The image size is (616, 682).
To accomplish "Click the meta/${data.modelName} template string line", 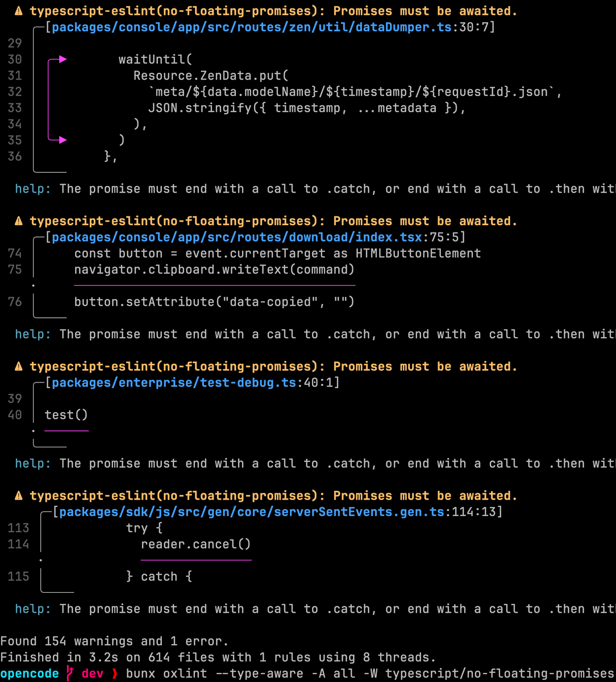I will pyautogui.click(x=356, y=92).
